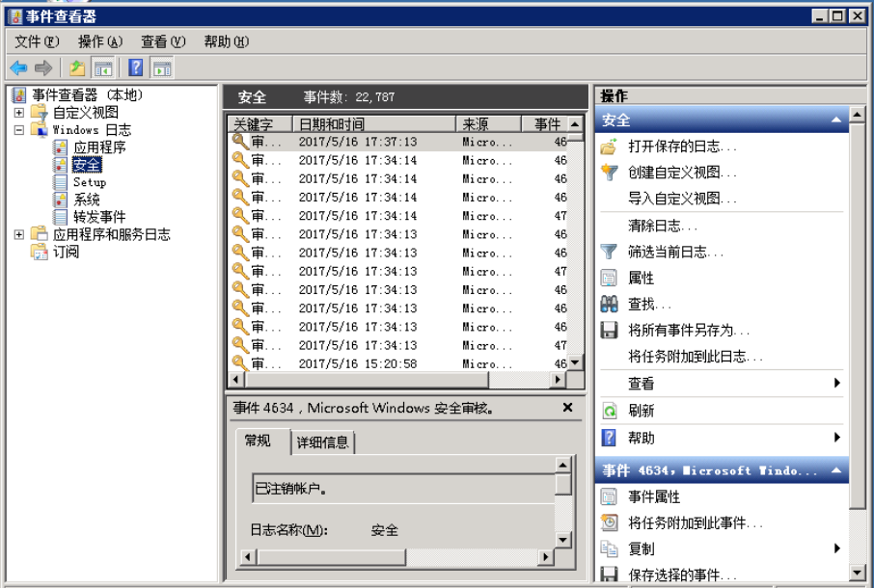Expand the 应用程序和服务日志 tree node
The height and width of the screenshot is (588, 874).
coord(19,234)
